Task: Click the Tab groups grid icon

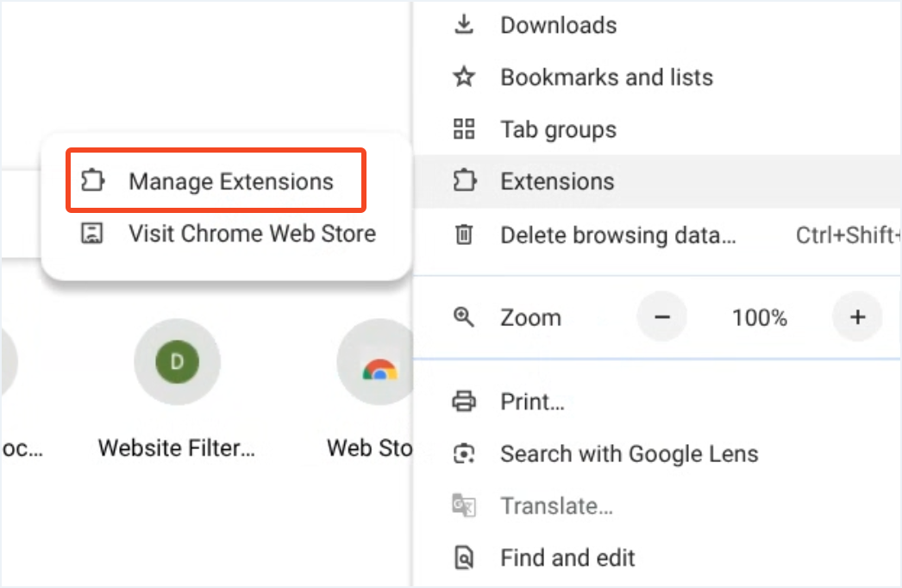Action: pos(464,128)
